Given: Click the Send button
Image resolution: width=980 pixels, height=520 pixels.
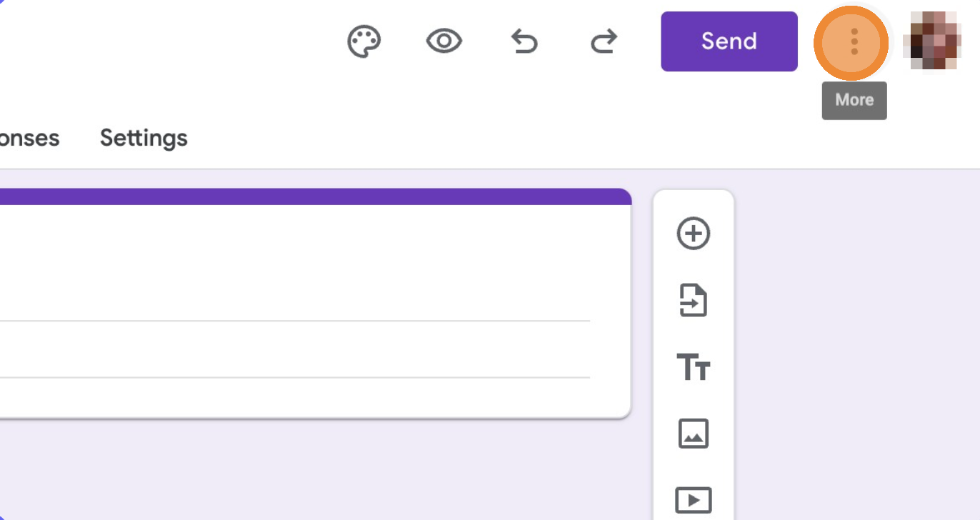Looking at the screenshot, I should (729, 41).
